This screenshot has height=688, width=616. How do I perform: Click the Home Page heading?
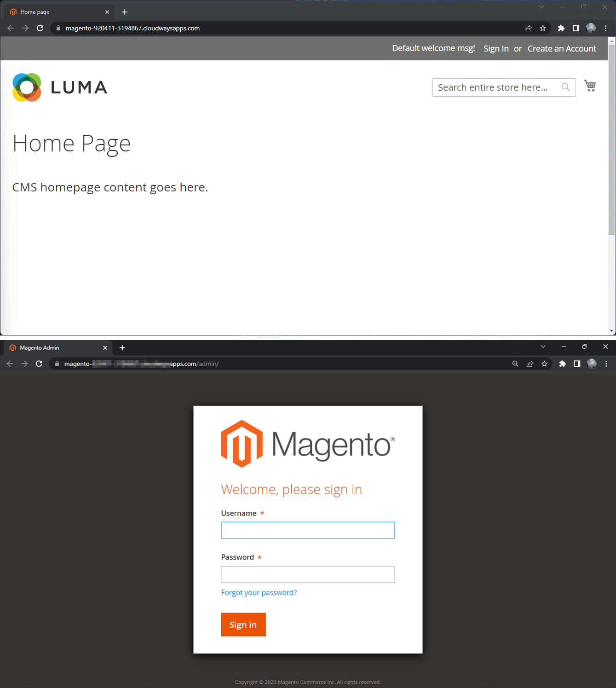pos(71,144)
